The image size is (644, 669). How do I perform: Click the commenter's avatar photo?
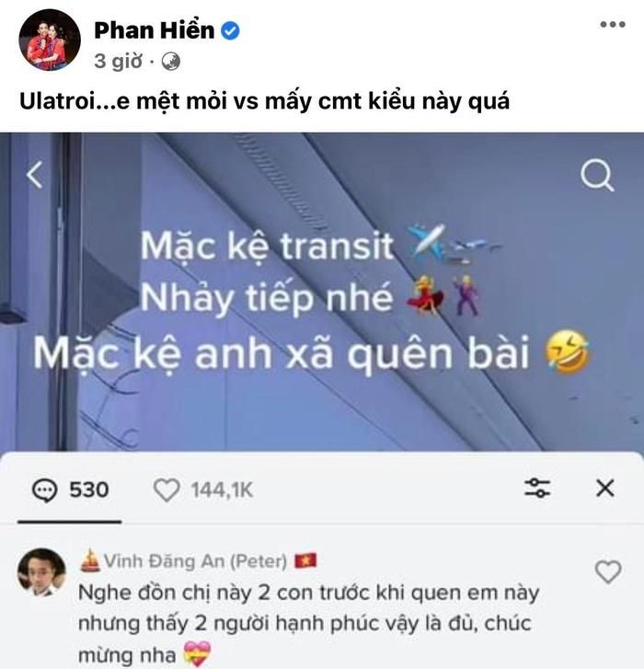[x=41, y=571]
